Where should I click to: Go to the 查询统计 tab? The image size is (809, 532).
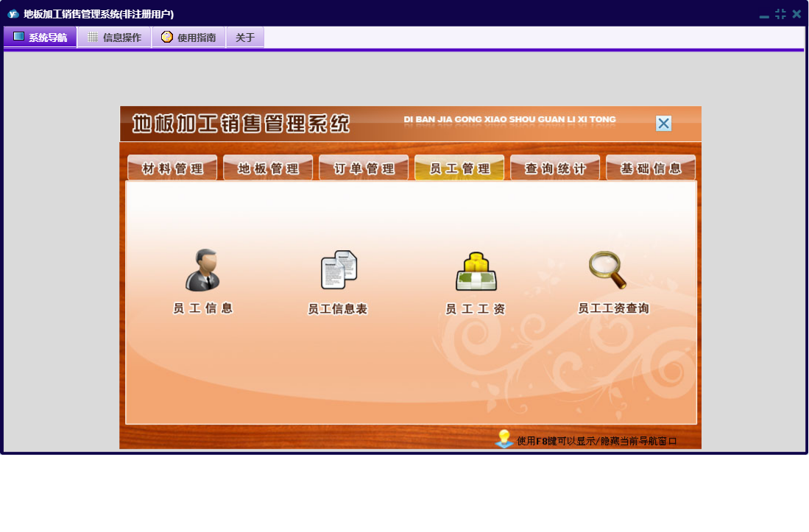[555, 169]
